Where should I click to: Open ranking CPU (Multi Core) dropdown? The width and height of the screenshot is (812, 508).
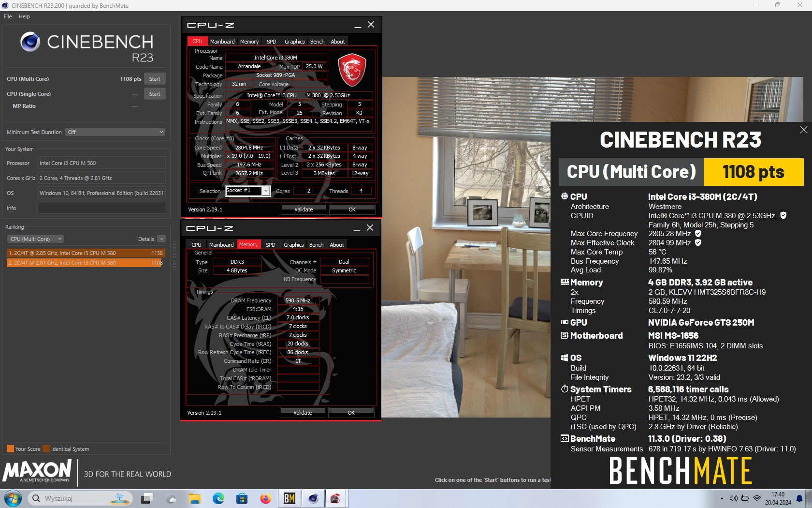(x=35, y=239)
